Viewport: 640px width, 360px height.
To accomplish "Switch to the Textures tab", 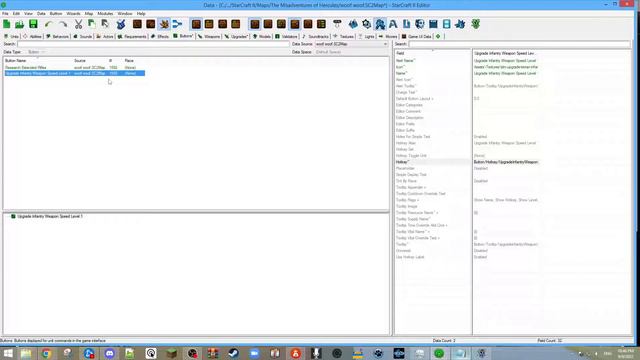I will tap(344, 36).
